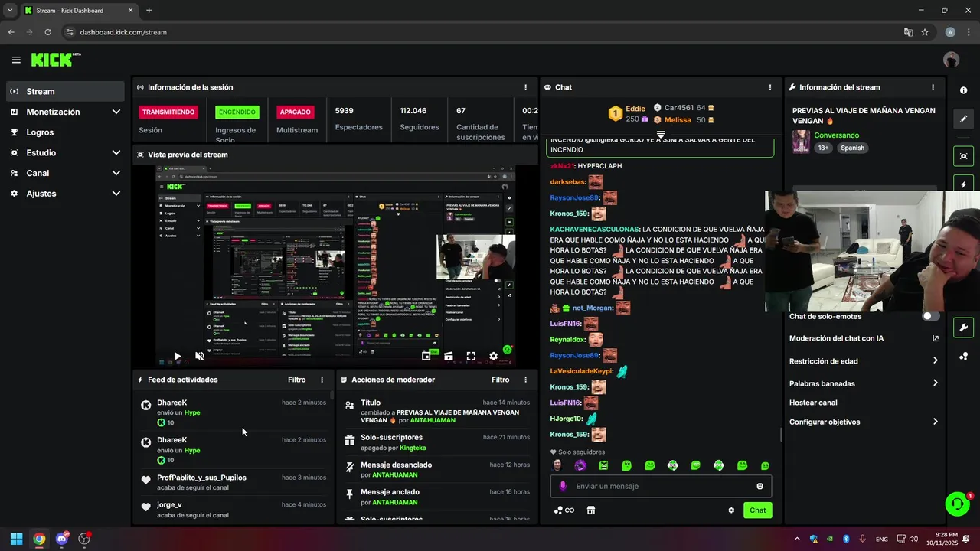Select Logros in the sidebar
The width and height of the screenshot is (980, 551).
point(65,132)
